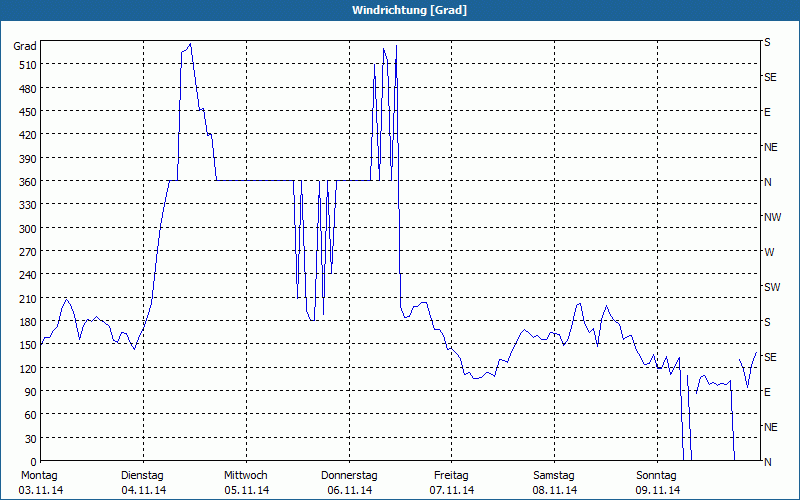
Task: Click the N compass label level with 360
Action: pyautogui.click(x=767, y=182)
